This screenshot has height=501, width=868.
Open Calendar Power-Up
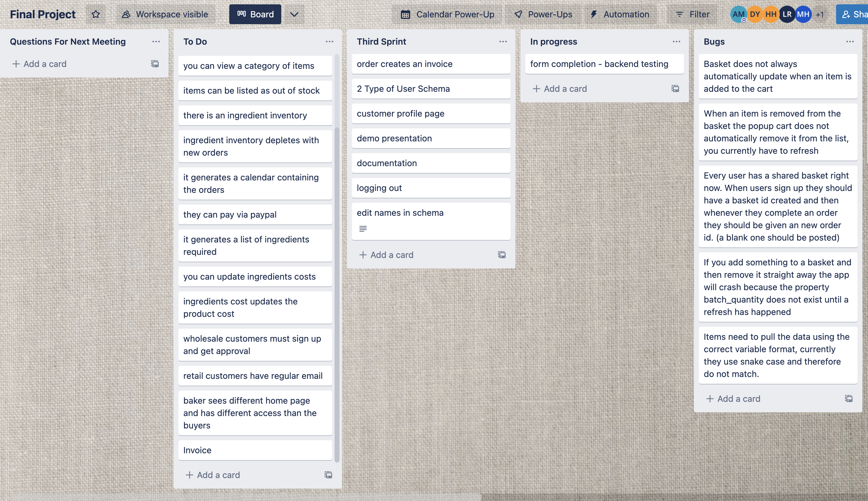447,14
